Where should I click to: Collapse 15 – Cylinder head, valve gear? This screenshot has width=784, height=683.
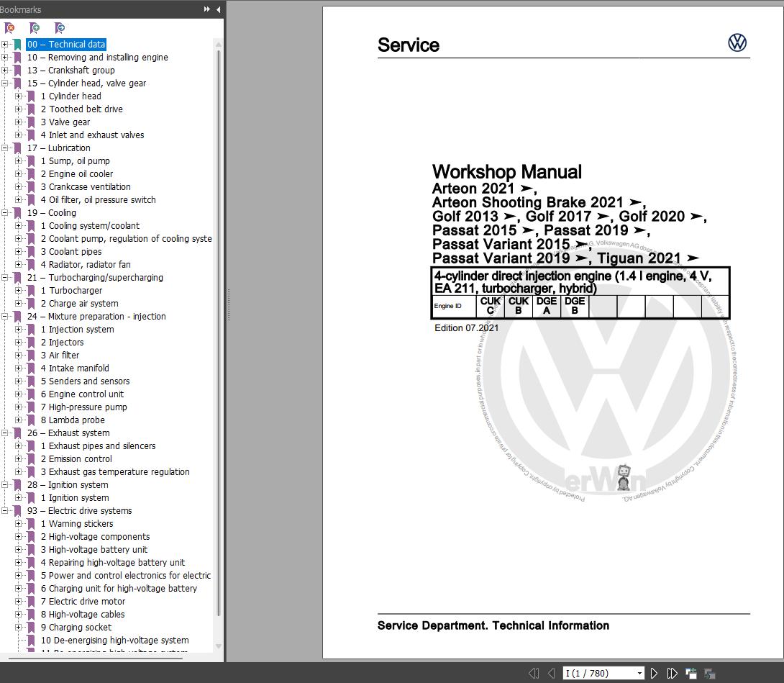tap(4, 83)
